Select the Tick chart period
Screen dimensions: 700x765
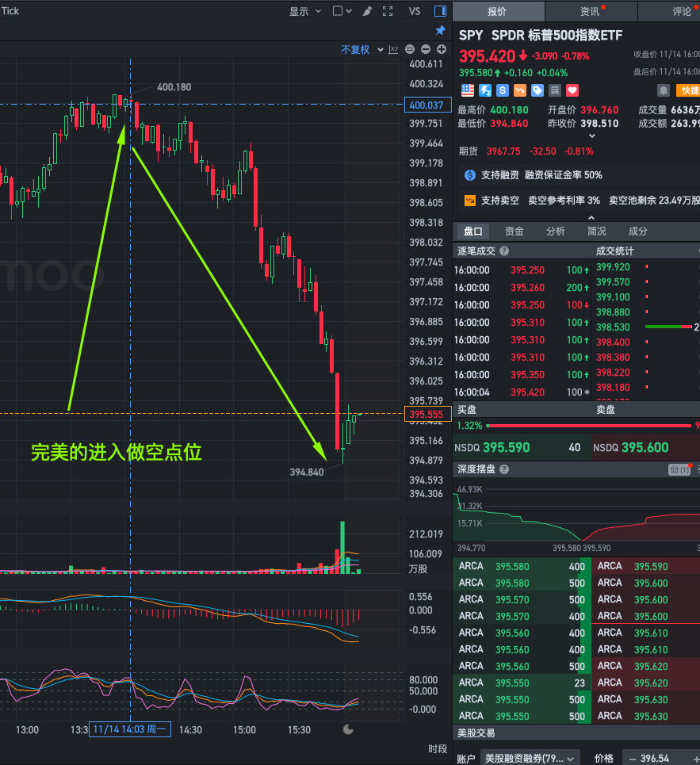tap(10, 11)
